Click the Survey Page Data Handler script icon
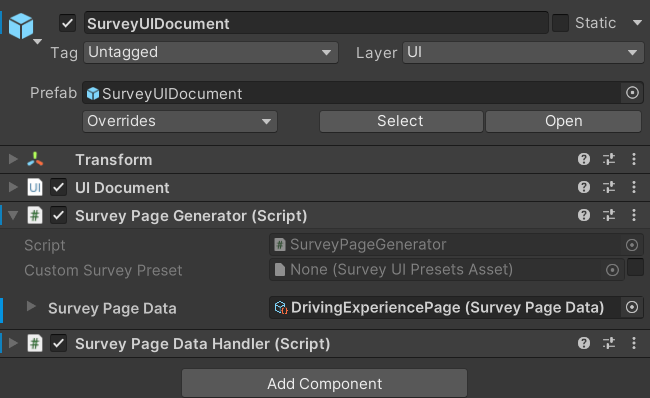Screen dimensions: 650x398 coord(35,343)
